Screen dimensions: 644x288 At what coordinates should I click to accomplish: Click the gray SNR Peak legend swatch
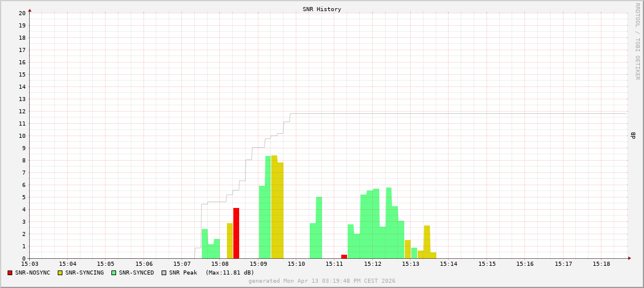click(164, 273)
